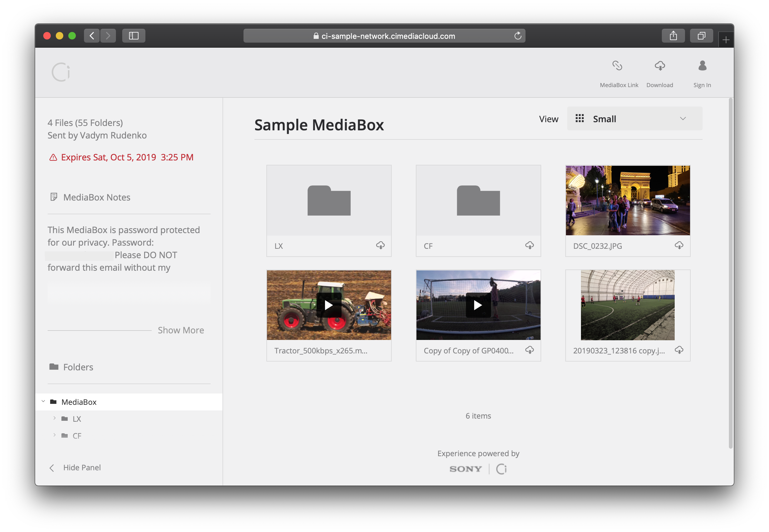
Task: Click the grid view icon beside Small
Action: tap(580, 118)
